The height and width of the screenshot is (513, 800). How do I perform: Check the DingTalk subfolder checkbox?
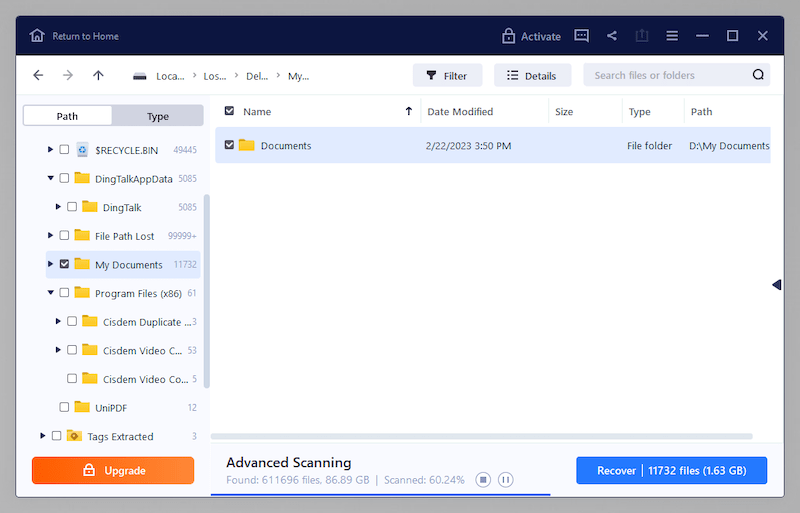[x=72, y=207]
